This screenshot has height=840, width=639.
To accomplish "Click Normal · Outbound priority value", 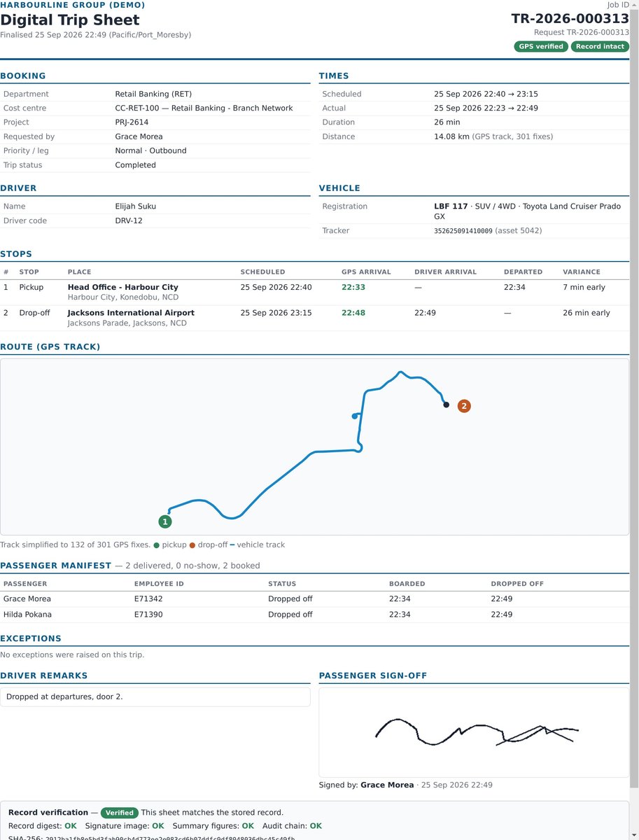I will tap(150, 150).
